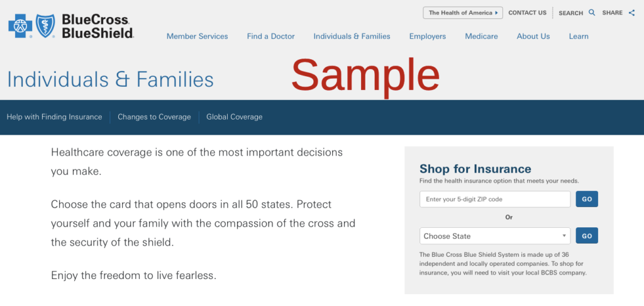Click the Blue Cross logo icon
The width and height of the screenshot is (644, 306).
(21, 26)
